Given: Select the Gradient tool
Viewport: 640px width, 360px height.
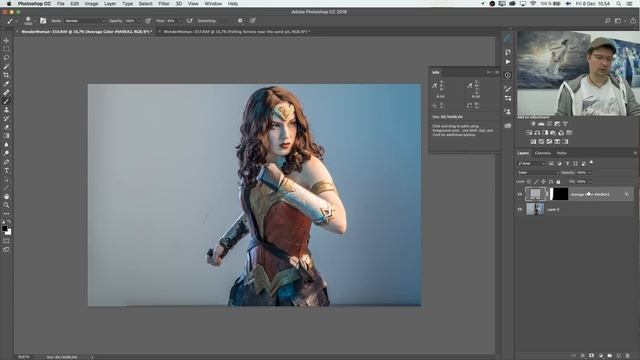Looking at the screenshot, I should (x=6, y=136).
